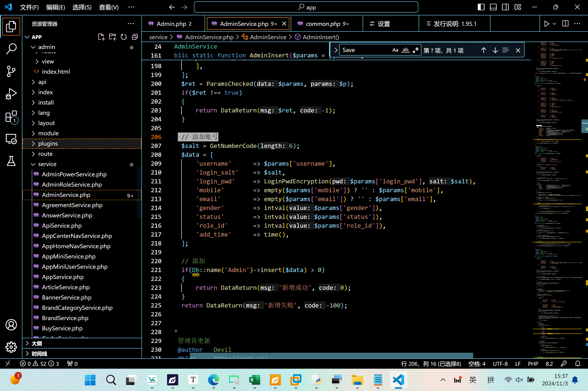
Task: Change indentation 空格: 4 setting
Action: 476,363
